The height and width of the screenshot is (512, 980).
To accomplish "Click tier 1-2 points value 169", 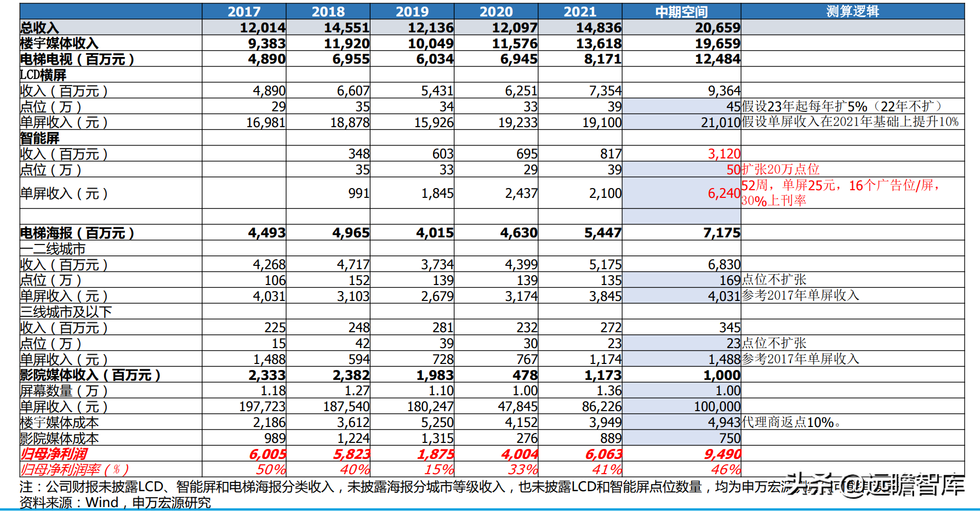I will pyautogui.click(x=730, y=280).
